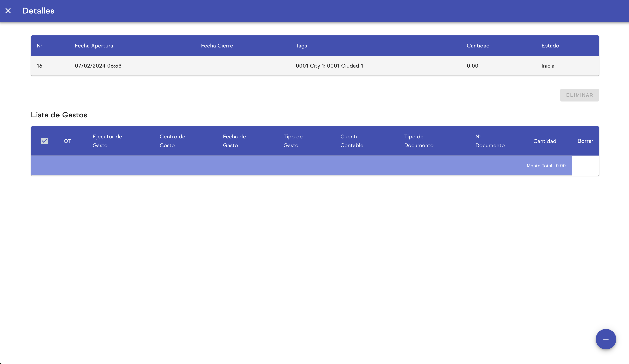Click the OT column header
The width and height of the screenshot is (629, 364).
67,141
